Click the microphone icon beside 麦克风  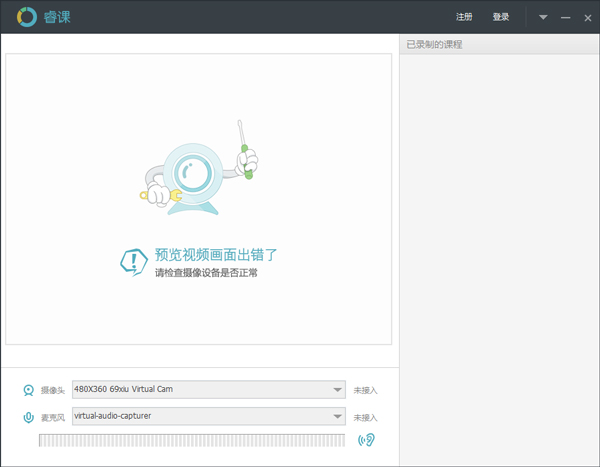tap(29, 417)
